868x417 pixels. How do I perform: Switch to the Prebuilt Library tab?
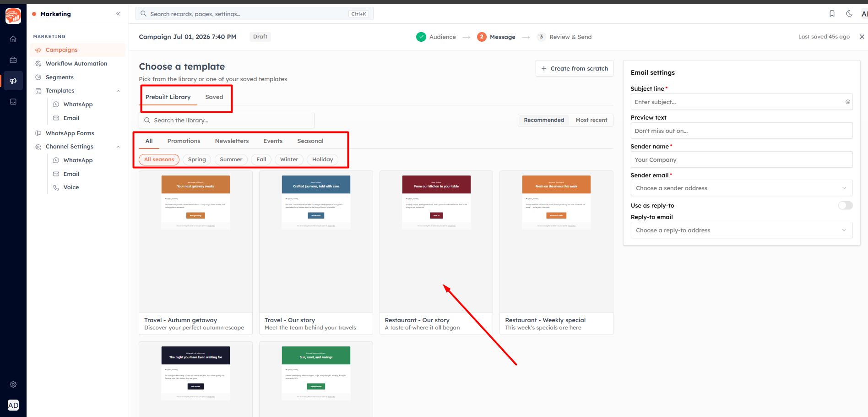(168, 97)
